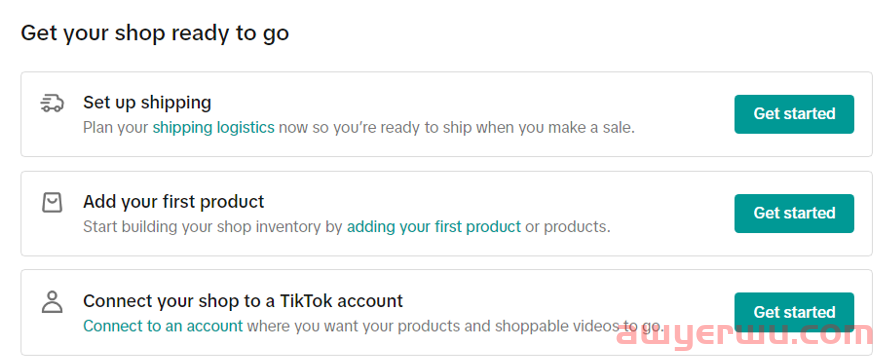Follow the adding your first product link
Viewport: 892px width, 364px height.
(434, 226)
